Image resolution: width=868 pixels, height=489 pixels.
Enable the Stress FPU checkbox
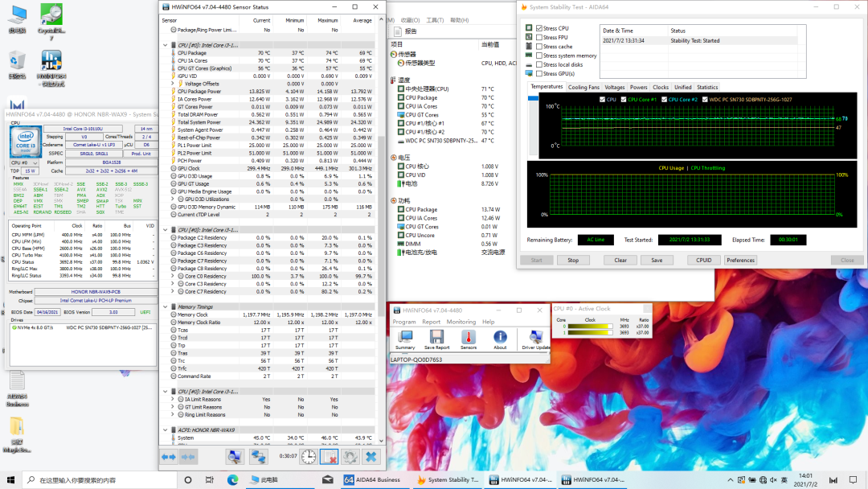click(x=539, y=38)
